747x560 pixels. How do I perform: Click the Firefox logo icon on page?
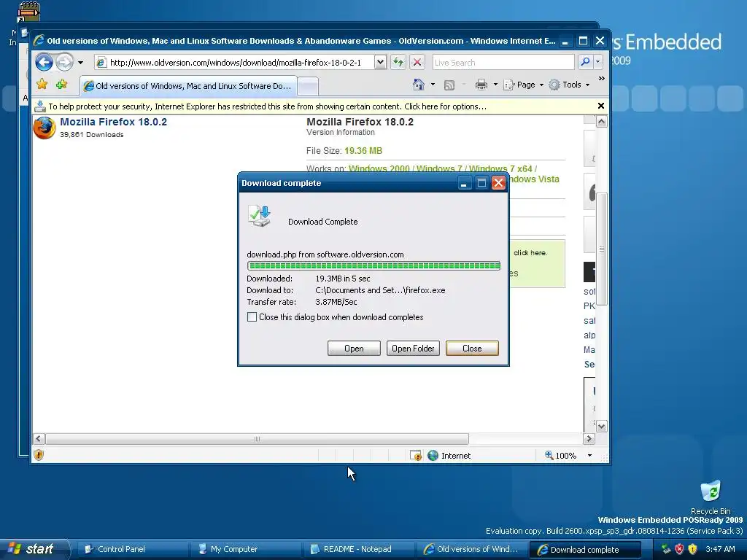[x=44, y=128]
